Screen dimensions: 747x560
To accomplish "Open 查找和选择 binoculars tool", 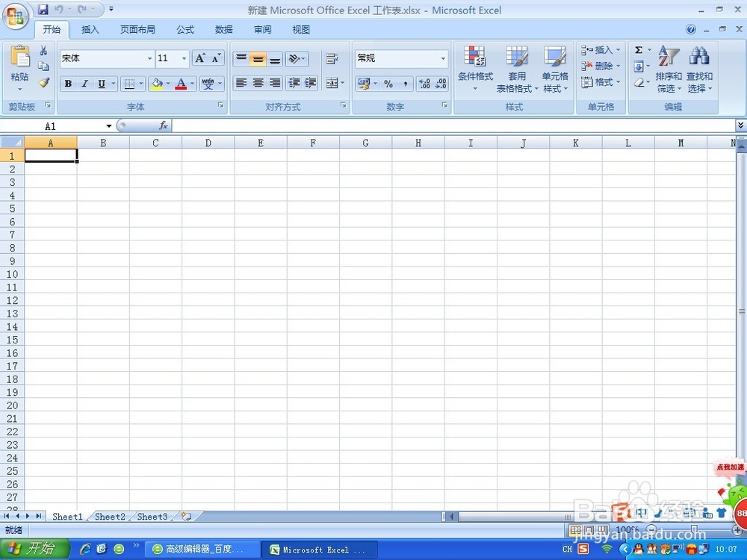I will pos(699,69).
